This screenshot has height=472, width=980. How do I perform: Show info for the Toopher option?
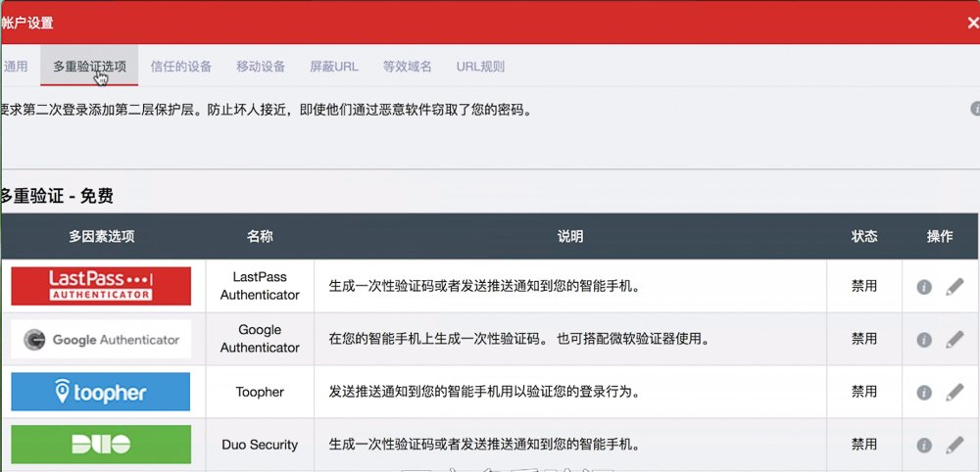(923, 393)
